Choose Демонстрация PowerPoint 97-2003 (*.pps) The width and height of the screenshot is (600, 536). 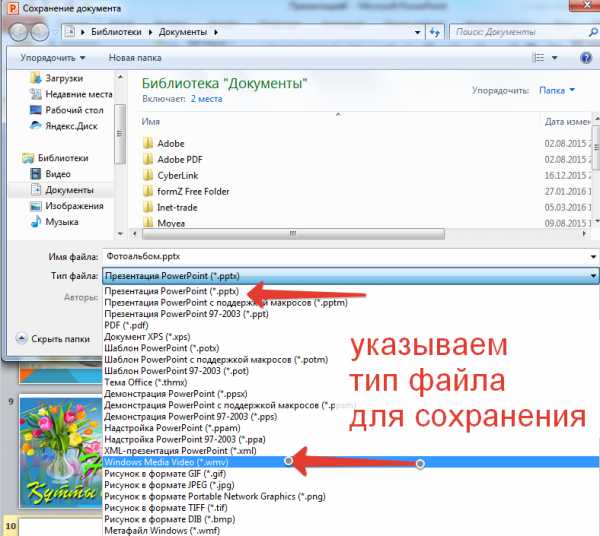click(191, 417)
